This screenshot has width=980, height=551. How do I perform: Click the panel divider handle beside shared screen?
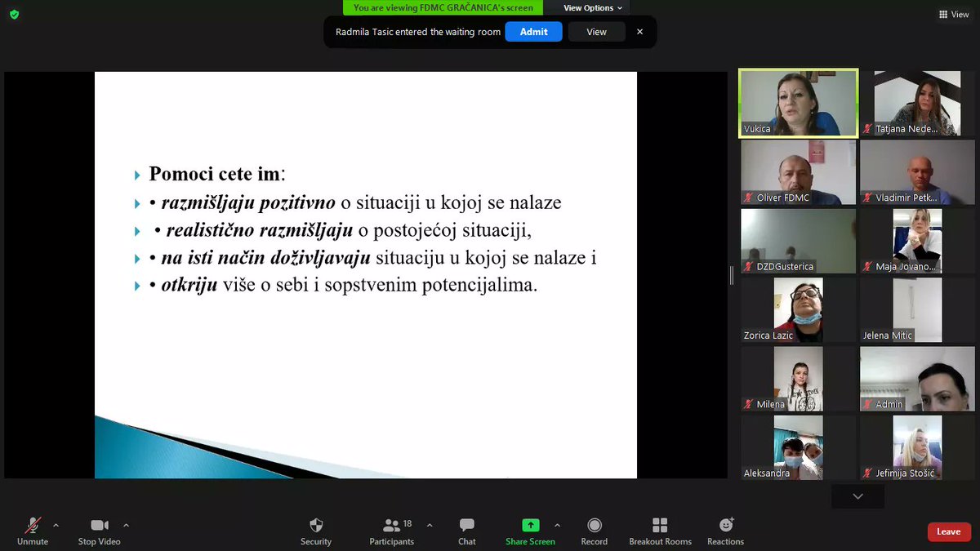(732, 275)
